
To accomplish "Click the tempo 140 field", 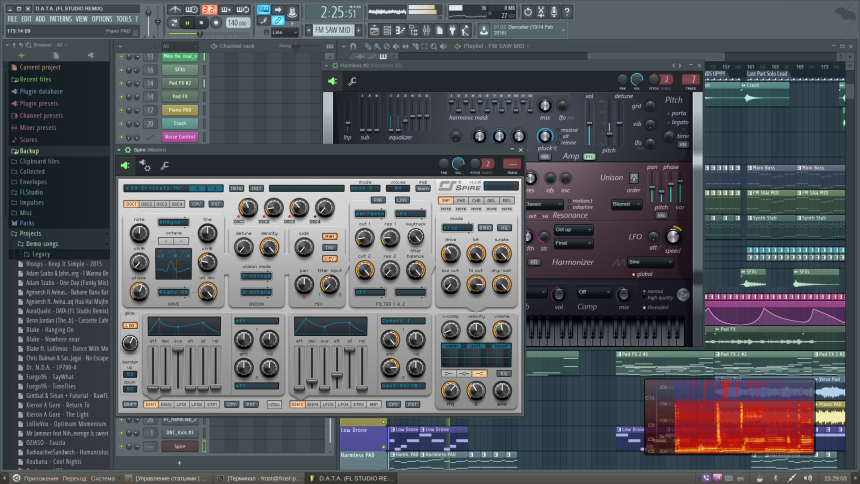I will (x=237, y=23).
